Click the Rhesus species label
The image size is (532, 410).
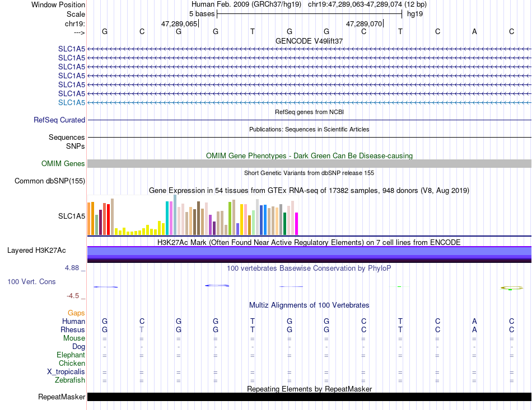73,329
